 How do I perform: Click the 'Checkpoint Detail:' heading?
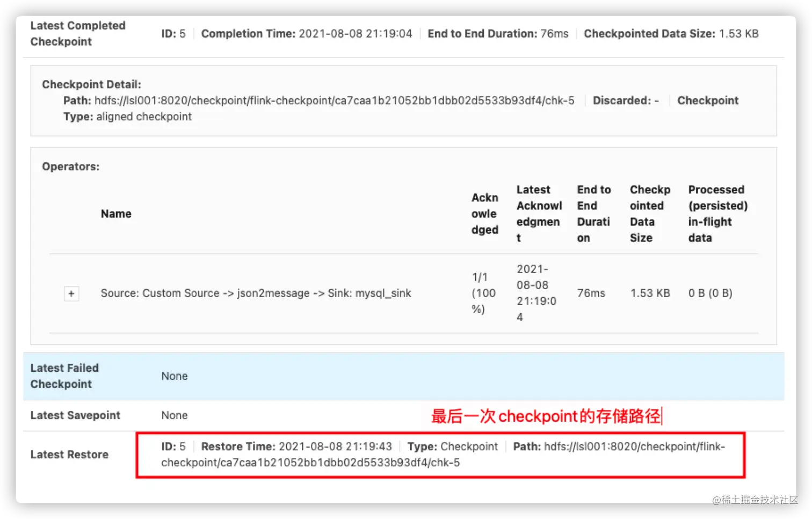tap(91, 84)
